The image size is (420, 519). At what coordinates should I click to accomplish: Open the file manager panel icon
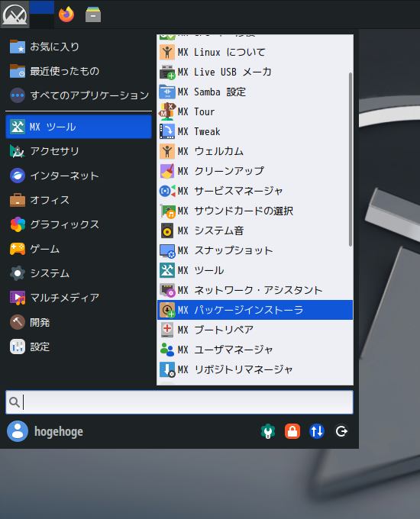(93, 15)
